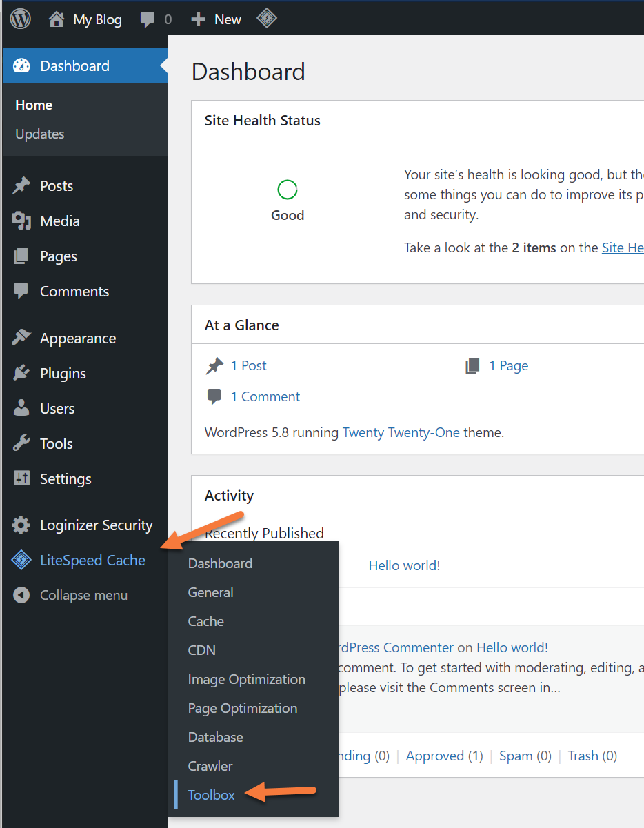Image resolution: width=644 pixels, height=828 pixels.
Task: Click the Loginizer Security gear icon
Action: [x=21, y=525]
